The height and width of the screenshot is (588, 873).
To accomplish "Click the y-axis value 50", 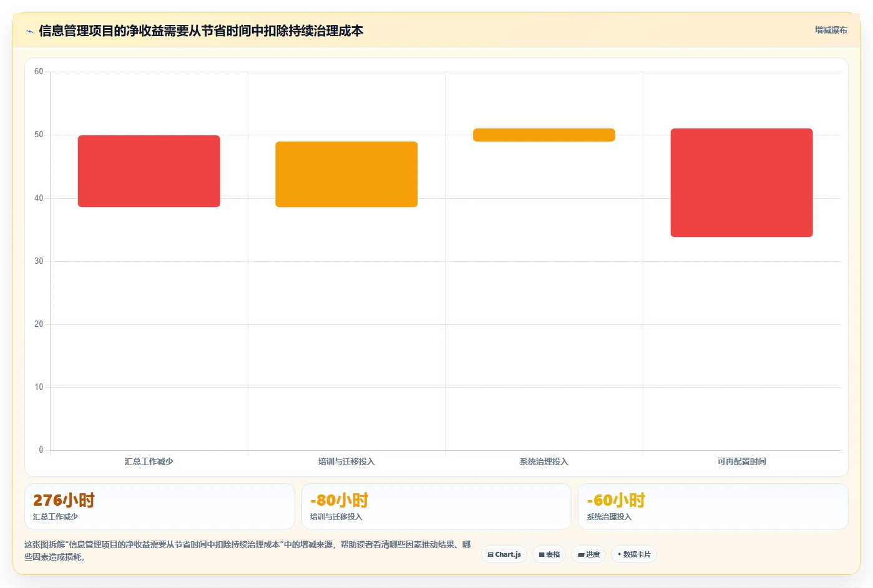I will (39, 135).
